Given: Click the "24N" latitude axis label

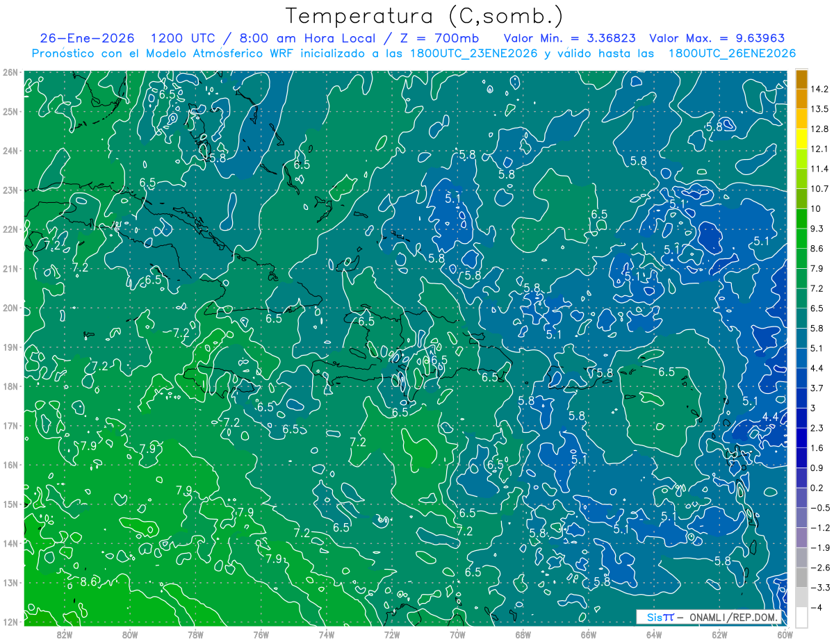Looking at the screenshot, I should [10, 151].
